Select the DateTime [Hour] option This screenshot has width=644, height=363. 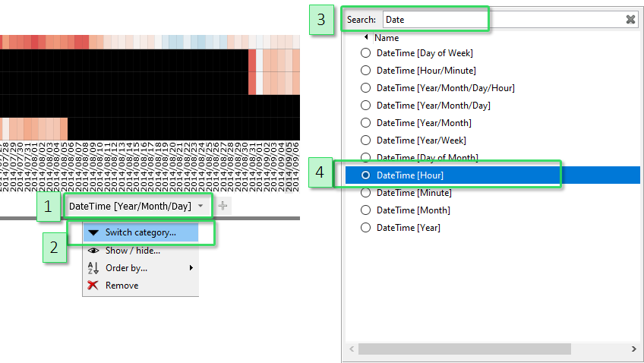[410, 175]
